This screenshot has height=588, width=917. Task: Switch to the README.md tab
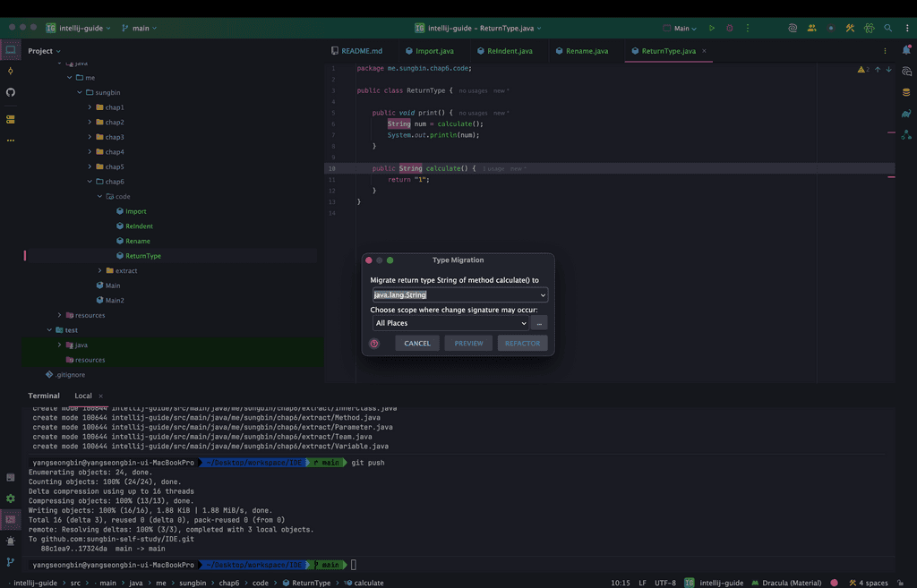(361, 51)
